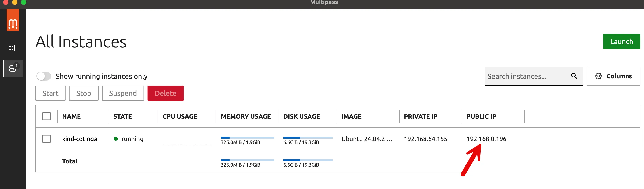644x189 pixels.
Task: Click kind-cotinga's 325.0MiB / 1.9GiB memory text
Action: (x=240, y=142)
